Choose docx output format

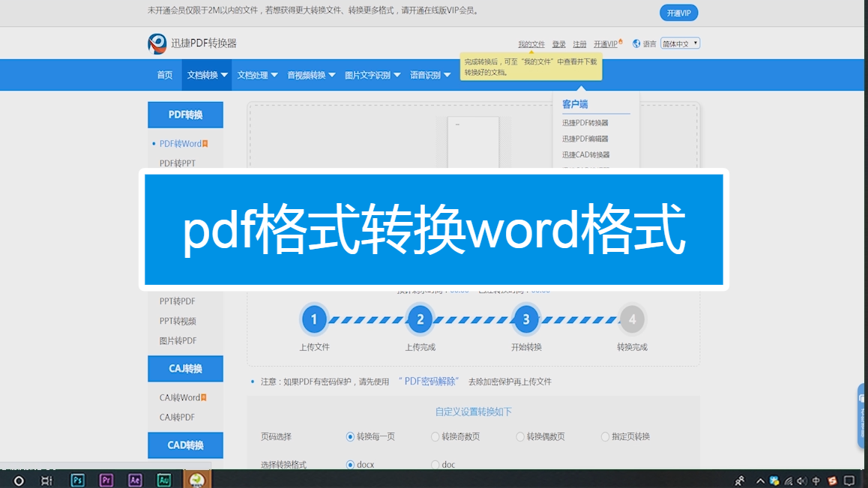350,465
